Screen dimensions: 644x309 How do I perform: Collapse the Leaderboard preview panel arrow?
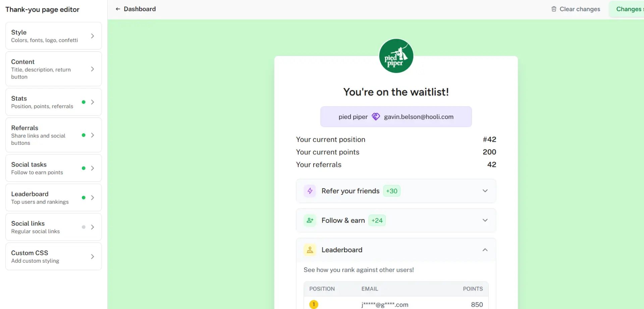pyautogui.click(x=485, y=250)
